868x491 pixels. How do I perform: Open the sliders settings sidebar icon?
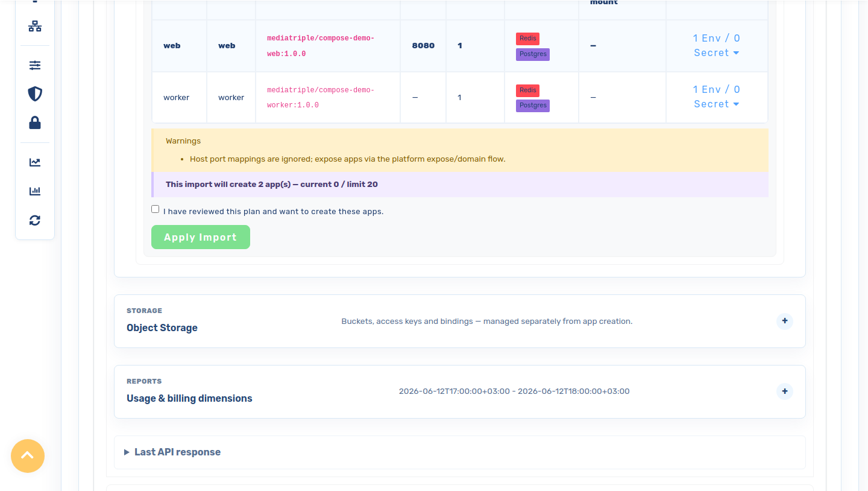[x=35, y=65]
